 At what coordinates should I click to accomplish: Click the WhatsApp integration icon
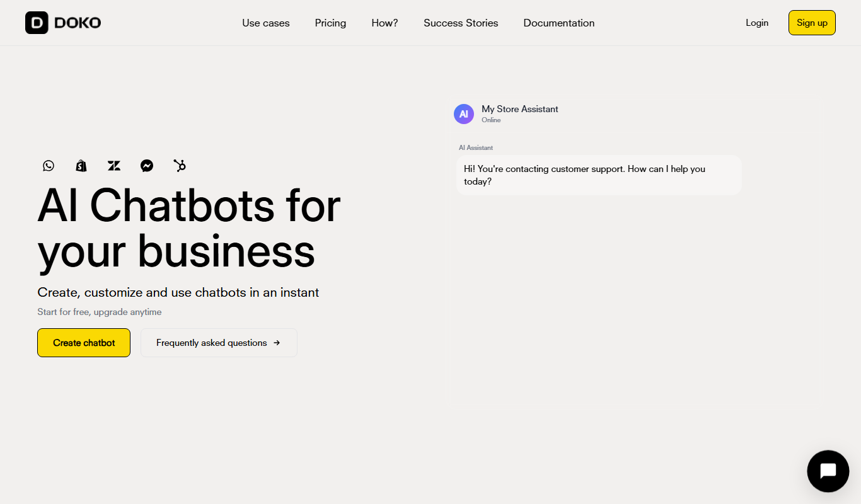pos(49,166)
